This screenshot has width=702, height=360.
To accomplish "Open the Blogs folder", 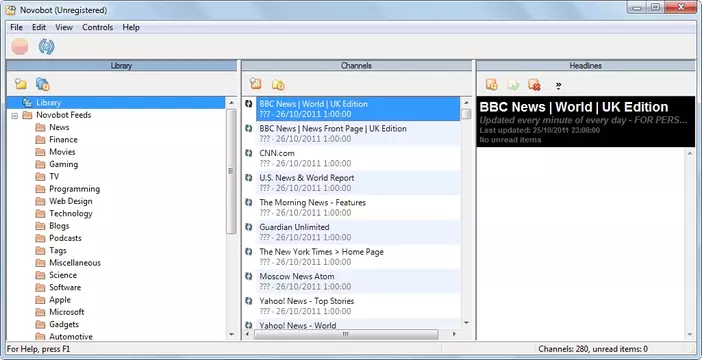I will (59, 226).
